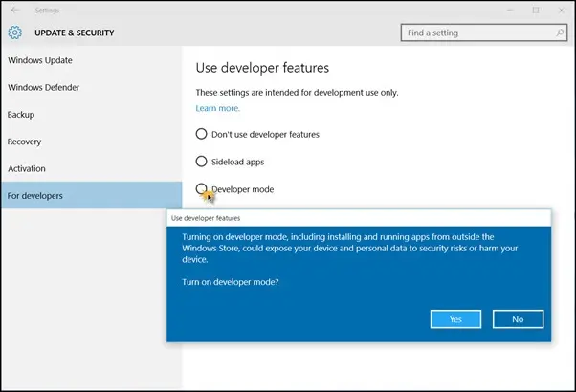Minimize the Settings window
Image resolution: width=576 pixels, height=392 pixels.
tap(510, 11)
